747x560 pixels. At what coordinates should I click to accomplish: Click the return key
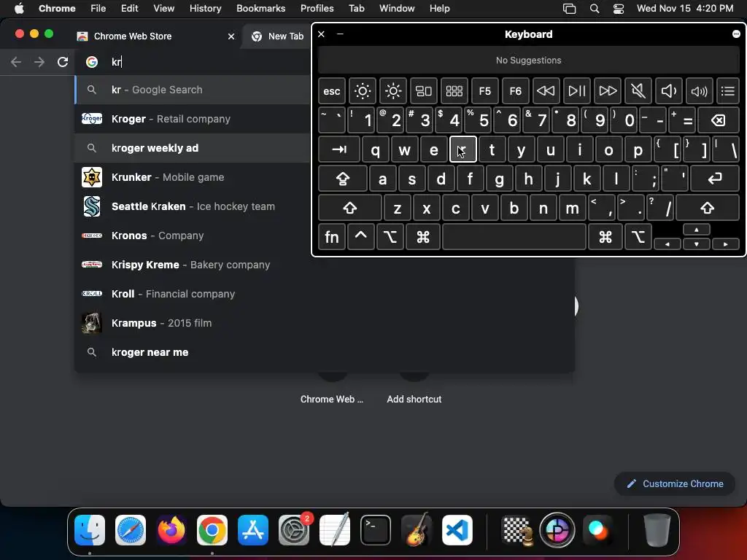coord(715,179)
